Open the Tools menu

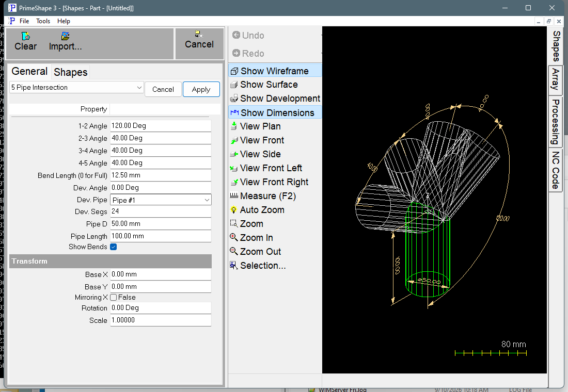[43, 21]
